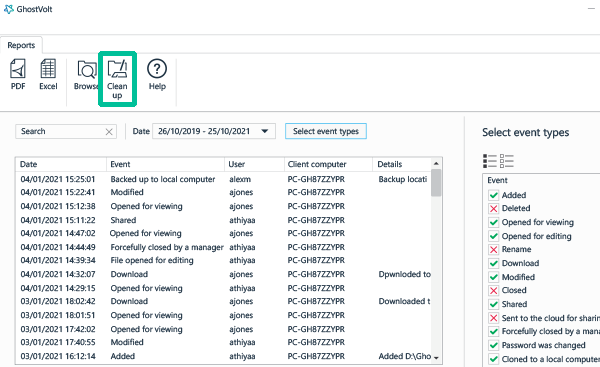
Task: Select the 04/01/2021 14:32:07 Download row
Action: coord(223,274)
